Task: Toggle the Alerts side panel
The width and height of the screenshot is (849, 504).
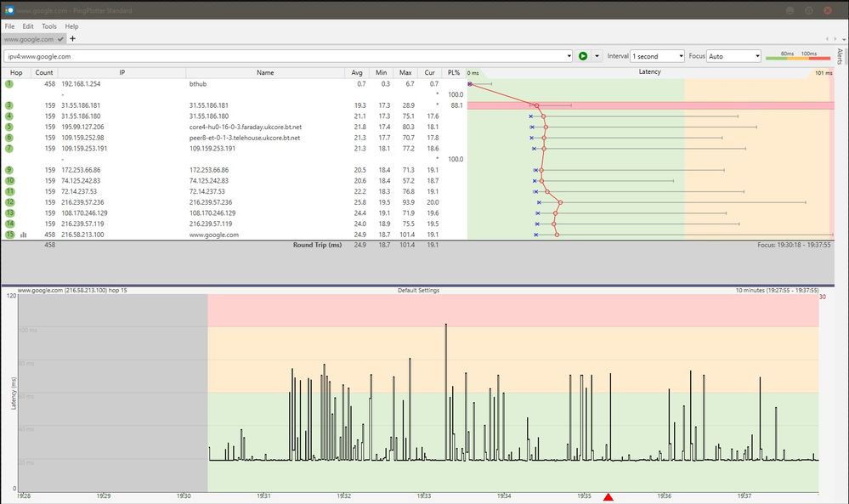Action: 840,57
